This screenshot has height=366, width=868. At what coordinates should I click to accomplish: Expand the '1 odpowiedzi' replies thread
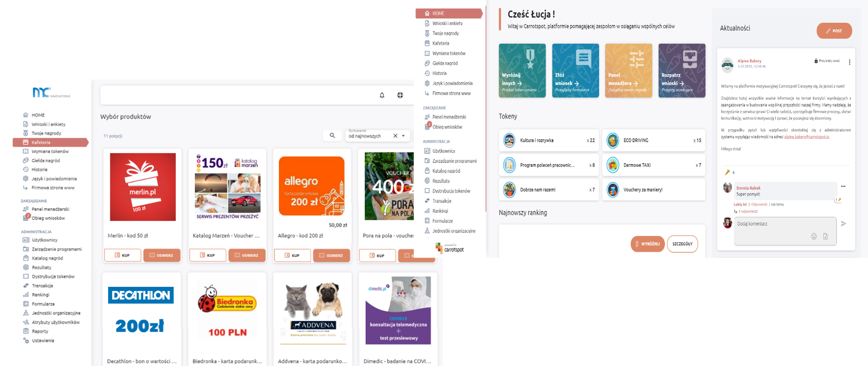748,211
